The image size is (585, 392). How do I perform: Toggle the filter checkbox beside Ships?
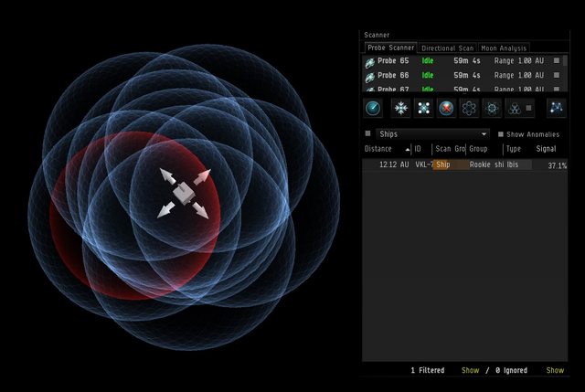tap(367, 133)
